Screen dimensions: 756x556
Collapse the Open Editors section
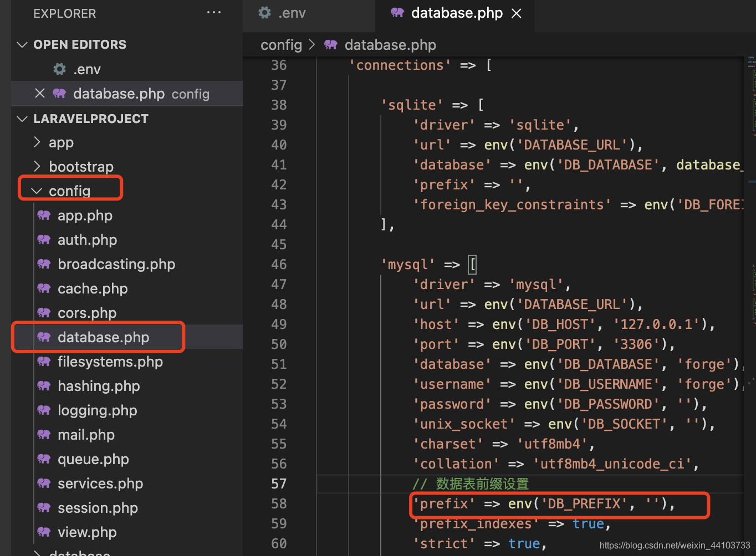pyautogui.click(x=22, y=44)
